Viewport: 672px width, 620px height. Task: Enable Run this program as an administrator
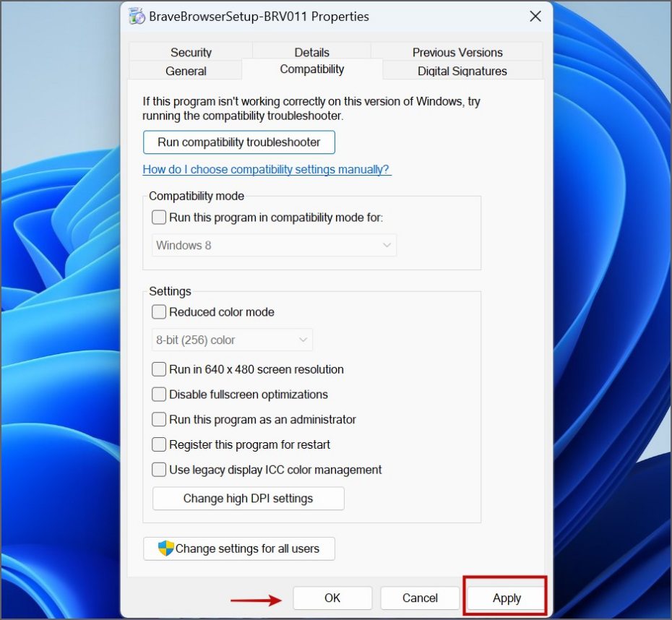point(159,420)
